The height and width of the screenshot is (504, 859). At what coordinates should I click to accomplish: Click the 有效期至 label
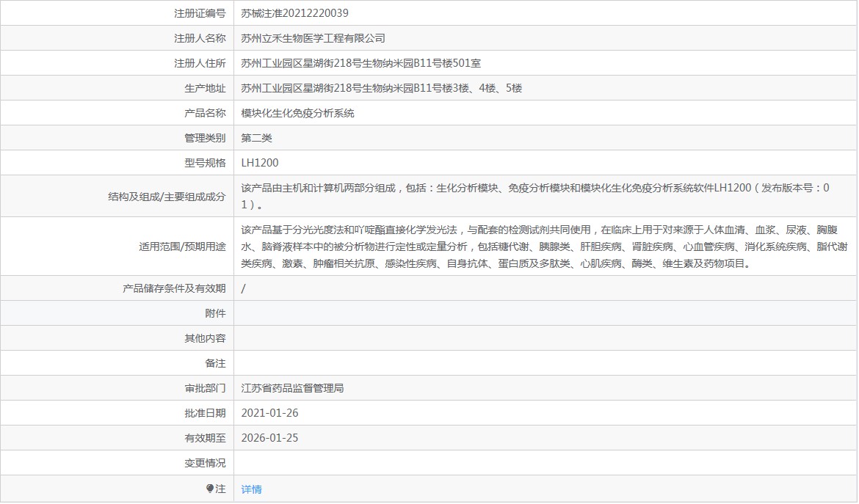[x=205, y=438]
